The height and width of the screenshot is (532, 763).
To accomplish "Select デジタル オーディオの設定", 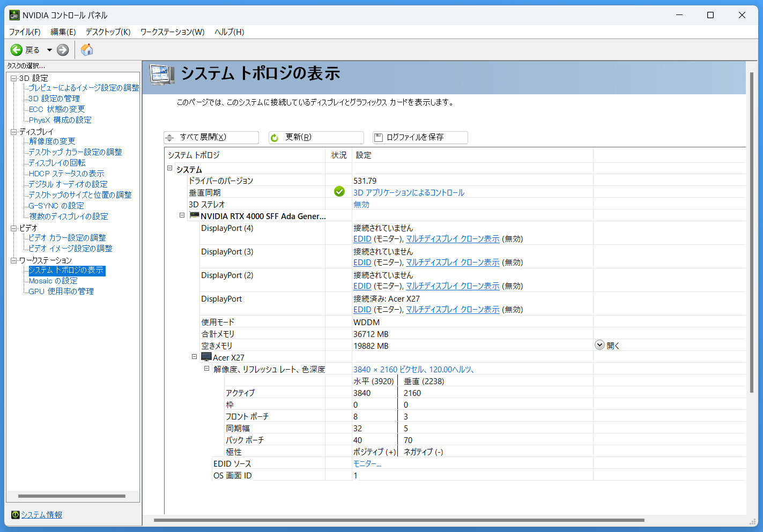I will pyautogui.click(x=68, y=184).
